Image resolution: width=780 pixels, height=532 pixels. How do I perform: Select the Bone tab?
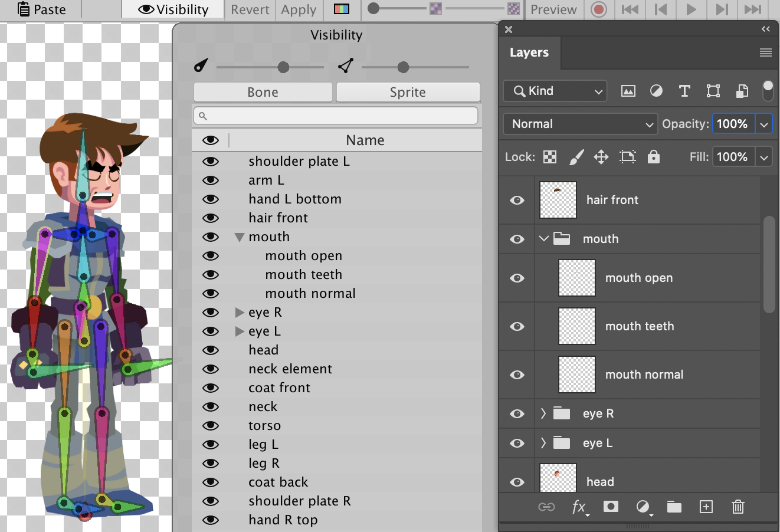(263, 92)
